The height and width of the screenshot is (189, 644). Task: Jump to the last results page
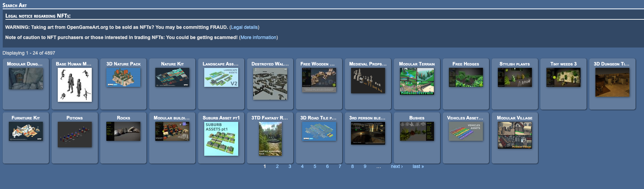pyautogui.click(x=418, y=166)
